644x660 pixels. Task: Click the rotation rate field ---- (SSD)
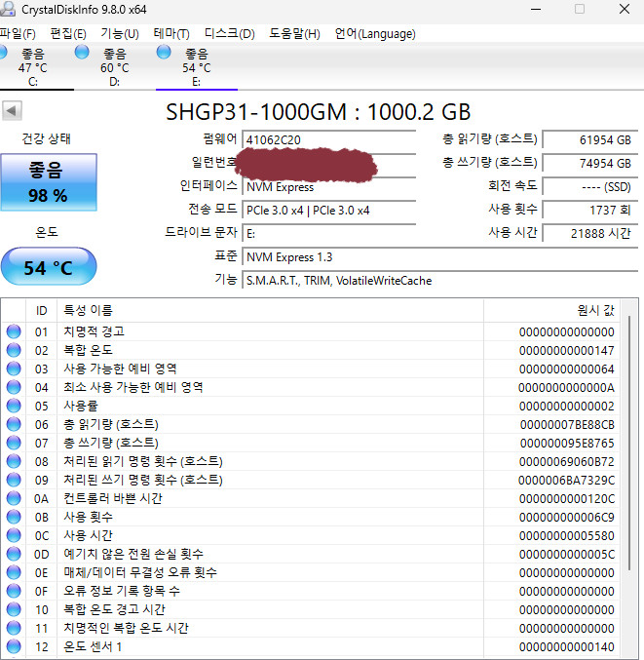(x=590, y=187)
